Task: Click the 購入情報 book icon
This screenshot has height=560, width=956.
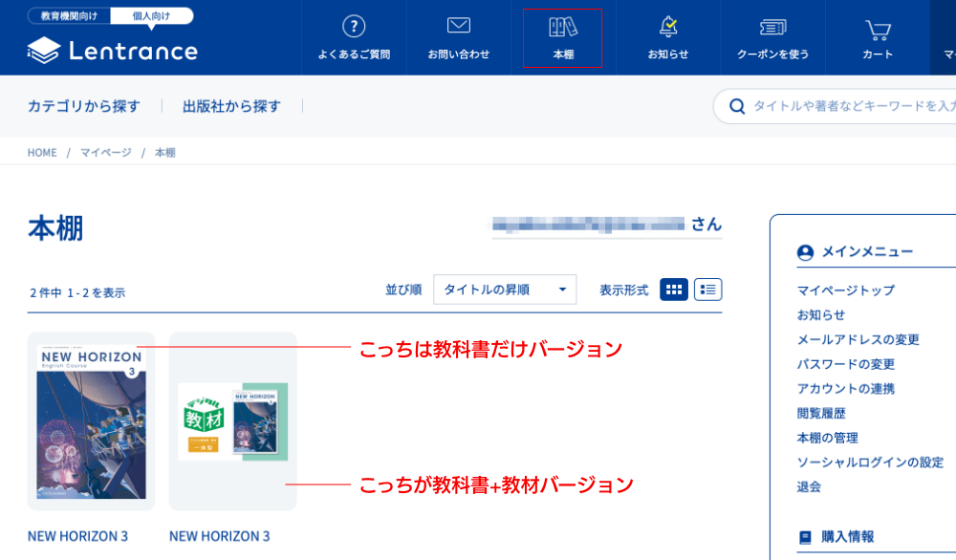Action: [x=805, y=537]
